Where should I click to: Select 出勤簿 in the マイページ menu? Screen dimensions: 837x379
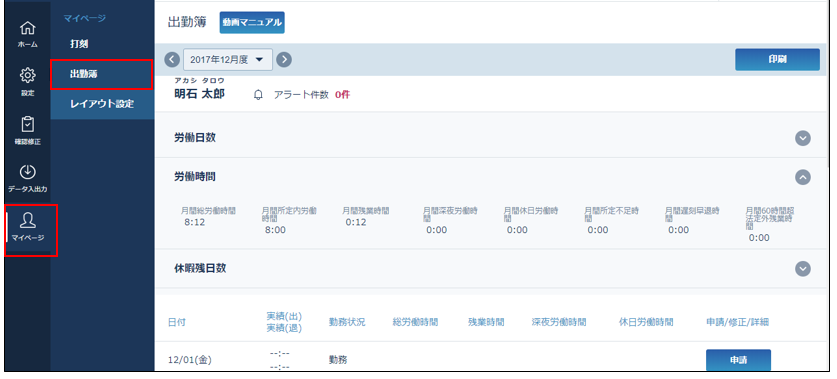coord(102,74)
